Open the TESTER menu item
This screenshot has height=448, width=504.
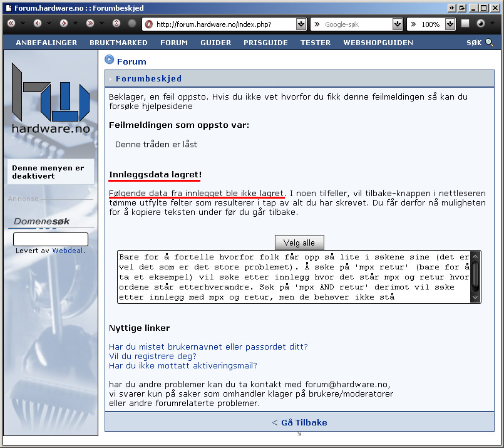point(316,43)
